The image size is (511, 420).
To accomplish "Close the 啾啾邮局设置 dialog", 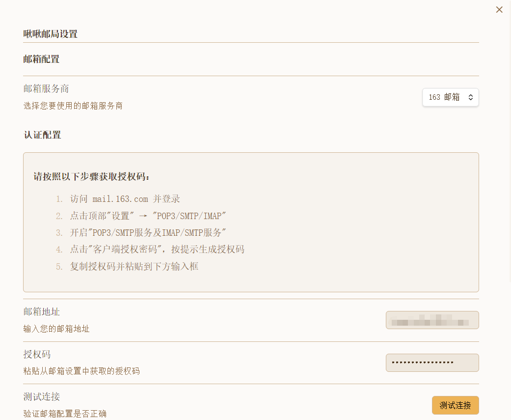I will [x=499, y=9].
